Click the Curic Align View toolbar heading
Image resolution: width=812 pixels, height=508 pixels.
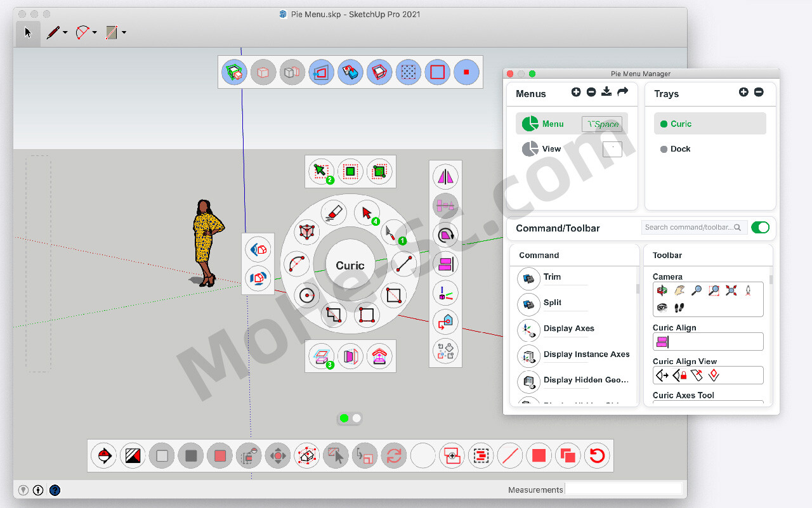[684, 361]
